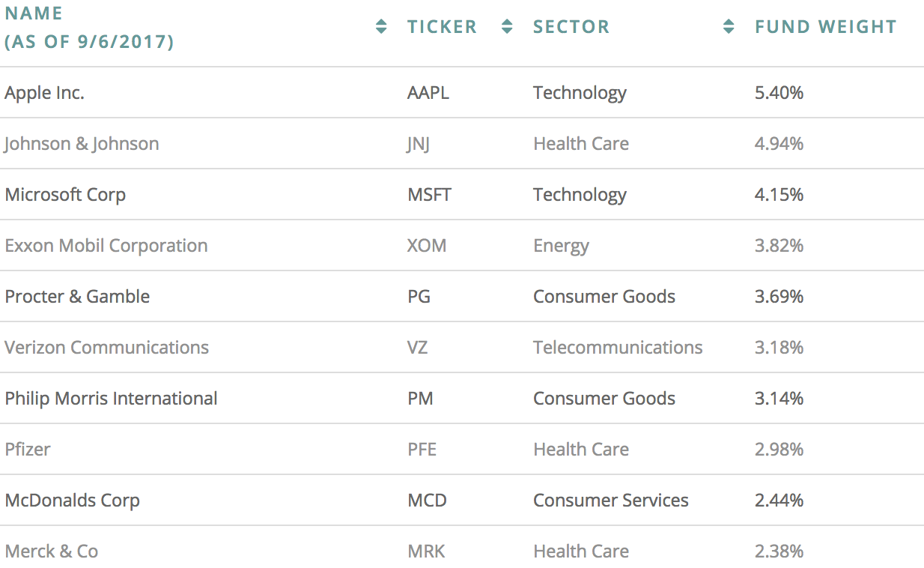The height and width of the screenshot is (568, 924).
Task: Sort table by Ticker column arrows
Action: click(507, 27)
